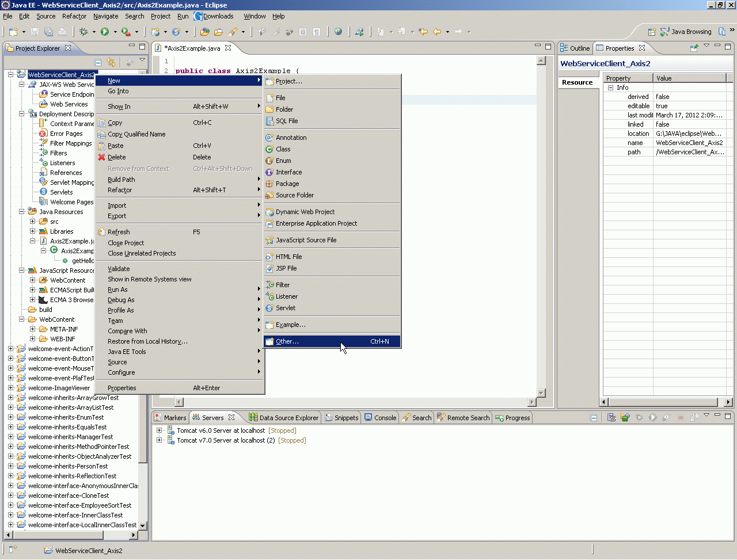This screenshot has width=737, height=560.
Task: Open the Remote Search tab
Action: point(464,418)
